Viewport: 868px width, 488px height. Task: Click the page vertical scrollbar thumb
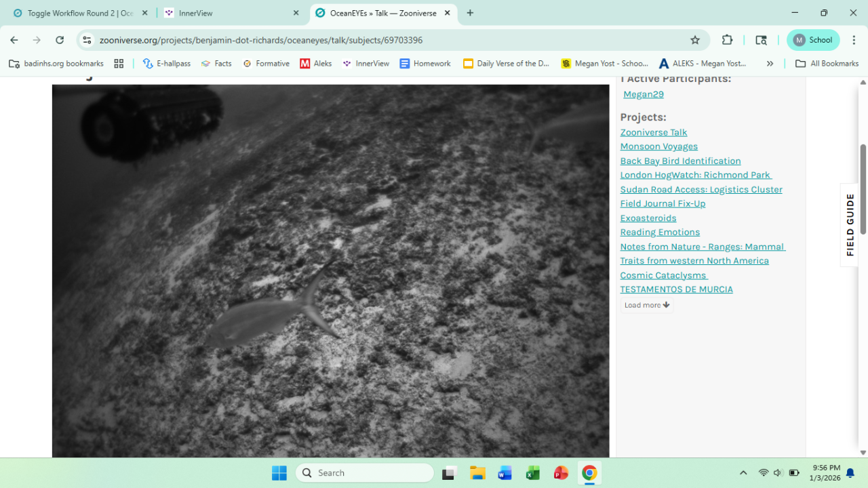(863, 189)
